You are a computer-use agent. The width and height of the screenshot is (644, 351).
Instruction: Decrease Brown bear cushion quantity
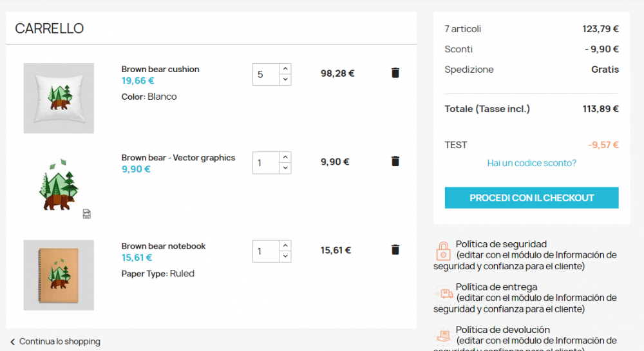point(285,79)
